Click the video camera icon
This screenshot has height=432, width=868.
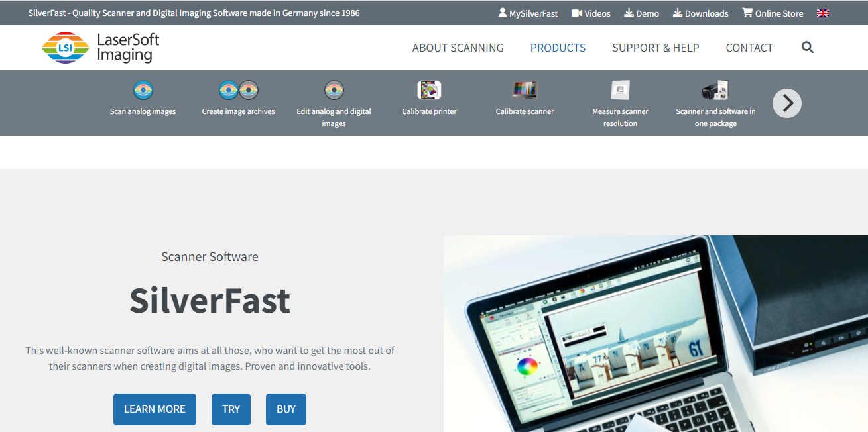(576, 13)
